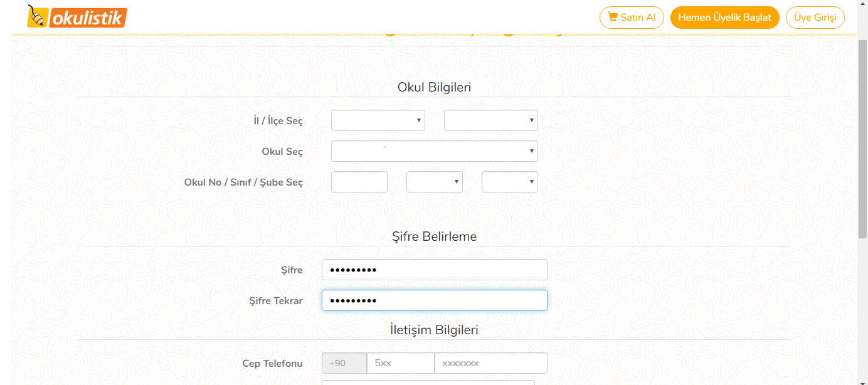Click the page vertical scrollbar thumb
The width and height of the screenshot is (868, 385).
[x=862, y=138]
